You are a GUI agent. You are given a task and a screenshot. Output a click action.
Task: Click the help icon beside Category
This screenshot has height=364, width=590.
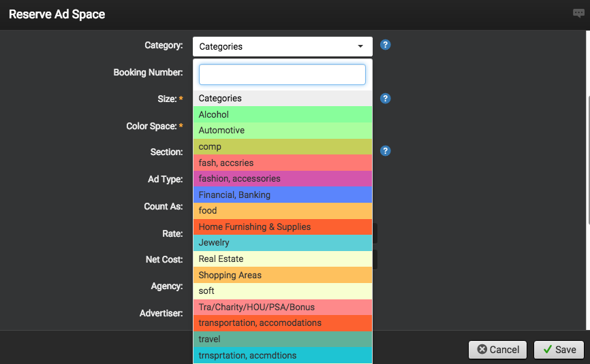point(385,45)
